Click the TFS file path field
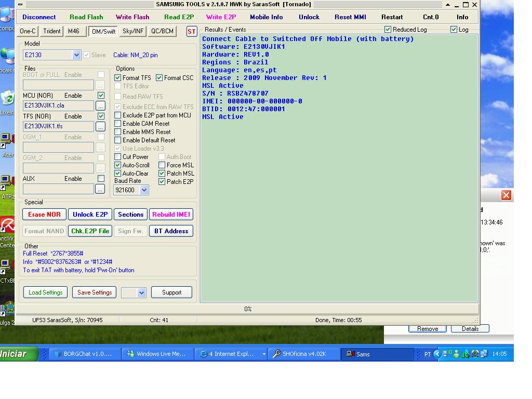Screen dimensions: 532x399 point(58,126)
